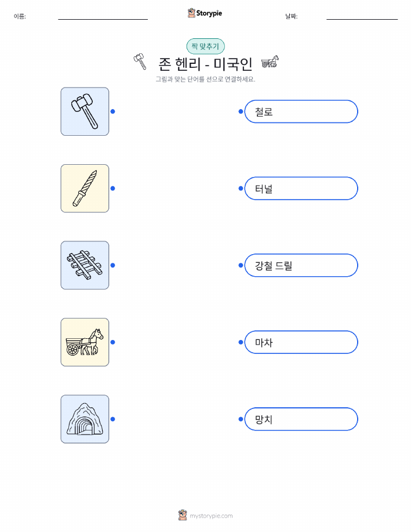Select the word box 터널
The image size is (411, 532).
point(301,189)
